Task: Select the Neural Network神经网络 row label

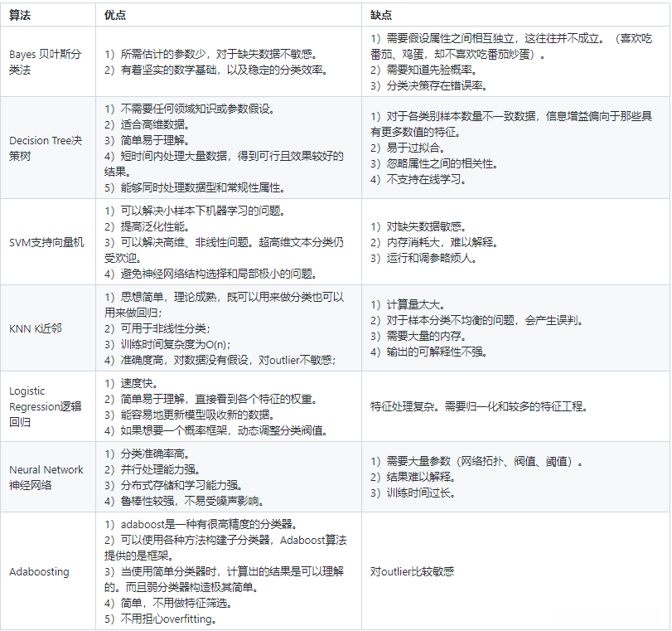Action: (47, 477)
